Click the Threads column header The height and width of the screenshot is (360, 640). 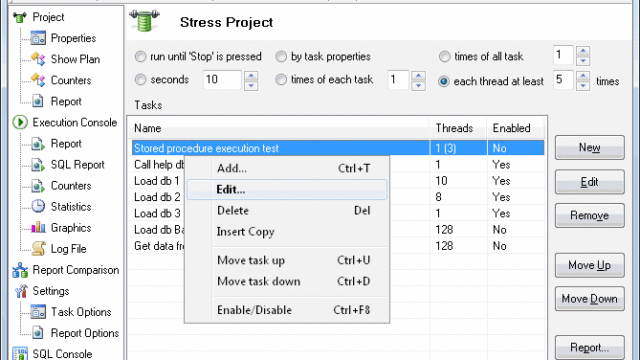point(458,128)
